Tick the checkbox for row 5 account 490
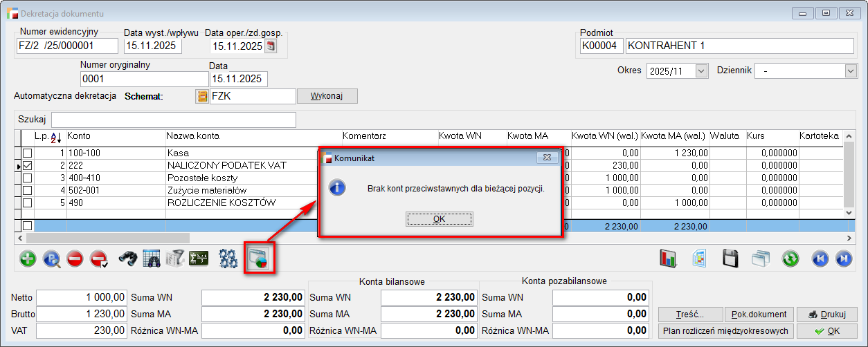This screenshot has height=347, width=868. [27, 203]
